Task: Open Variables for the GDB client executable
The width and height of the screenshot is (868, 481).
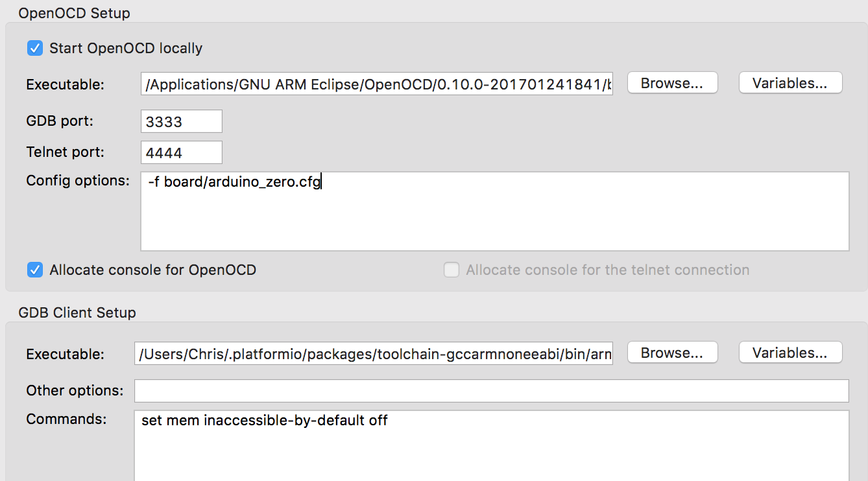Action: point(790,353)
